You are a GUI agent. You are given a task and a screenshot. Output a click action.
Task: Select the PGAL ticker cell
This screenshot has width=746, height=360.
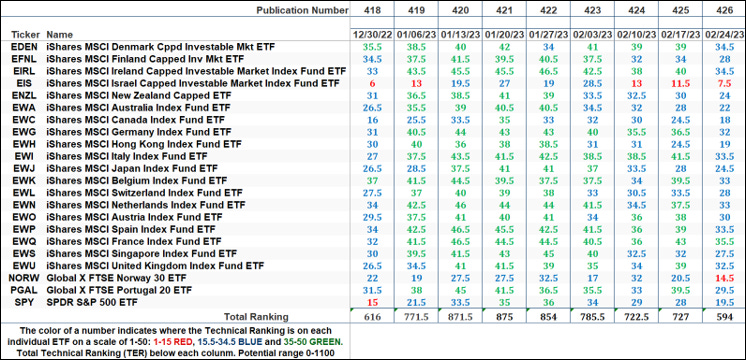(23, 290)
